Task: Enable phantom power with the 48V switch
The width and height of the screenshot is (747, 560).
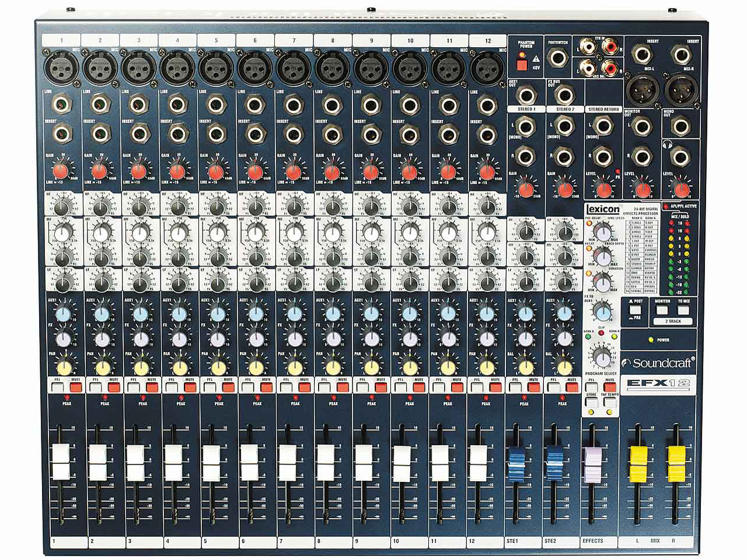Action: 522,65
